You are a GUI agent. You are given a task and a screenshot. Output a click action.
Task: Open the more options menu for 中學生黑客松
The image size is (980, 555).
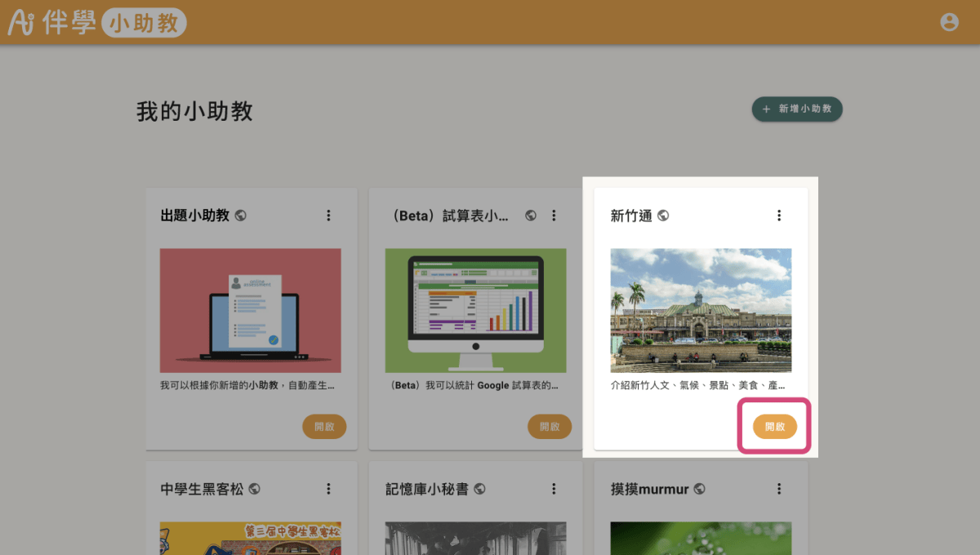(329, 489)
